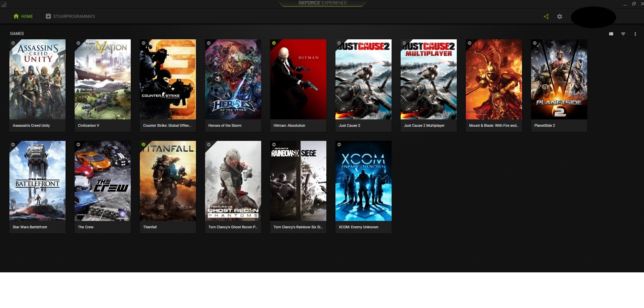The image size is (644, 308).
Task: Select the Rainbow Six Siege cover art
Action: 298,181
